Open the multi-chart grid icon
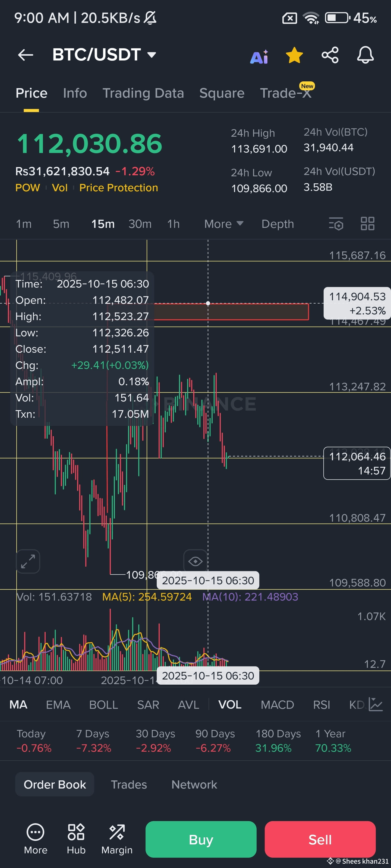391x868 pixels. coord(367,224)
